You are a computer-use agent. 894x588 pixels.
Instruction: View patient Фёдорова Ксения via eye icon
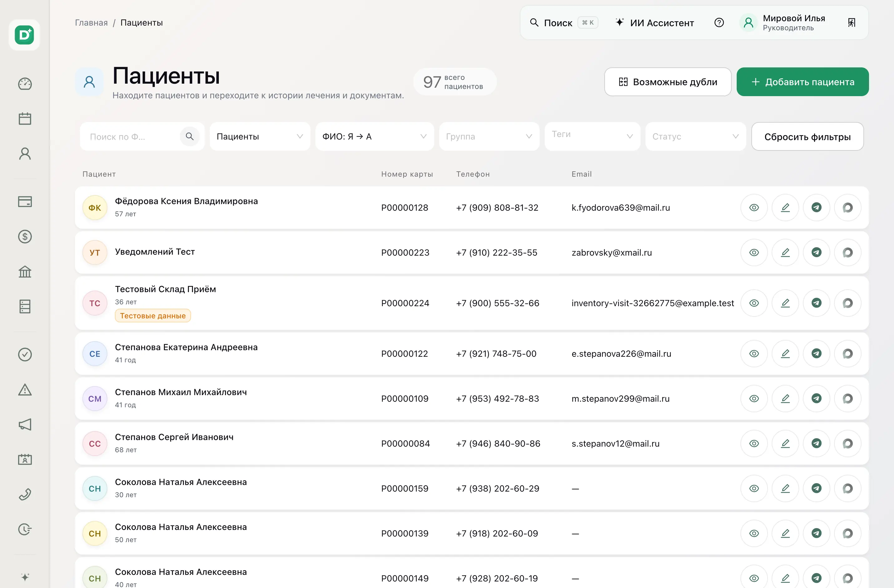click(754, 208)
